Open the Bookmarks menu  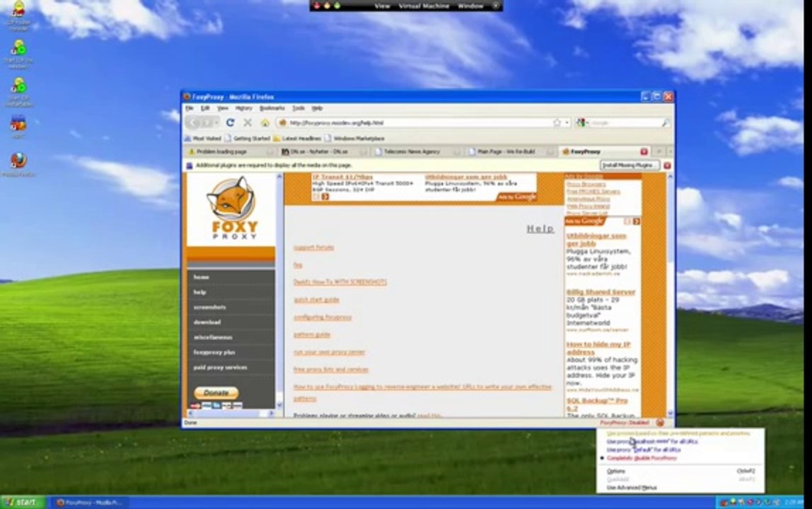click(x=272, y=108)
